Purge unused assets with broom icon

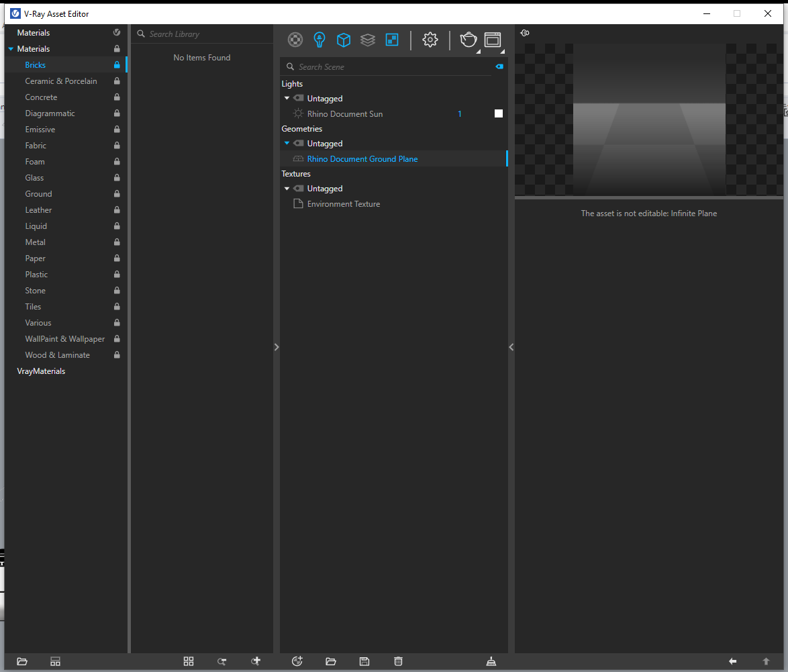(491, 661)
